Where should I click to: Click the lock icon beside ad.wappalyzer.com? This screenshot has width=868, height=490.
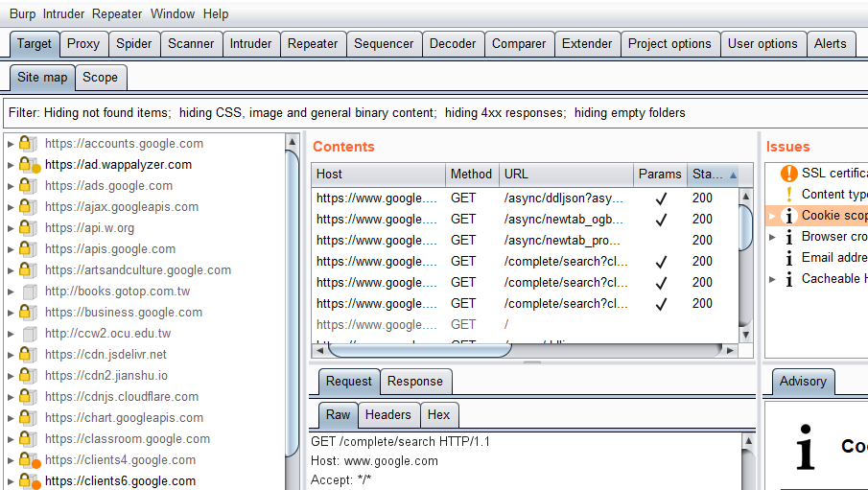click(29, 164)
